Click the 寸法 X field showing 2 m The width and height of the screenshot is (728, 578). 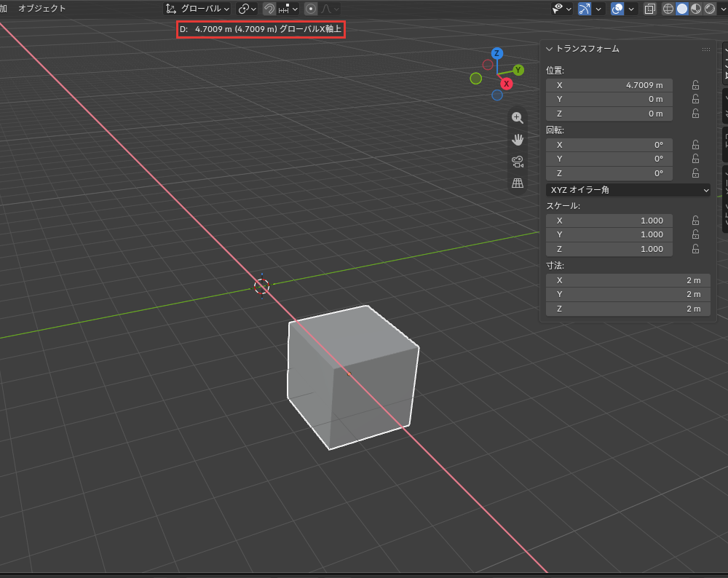pyautogui.click(x=628, y=280)
